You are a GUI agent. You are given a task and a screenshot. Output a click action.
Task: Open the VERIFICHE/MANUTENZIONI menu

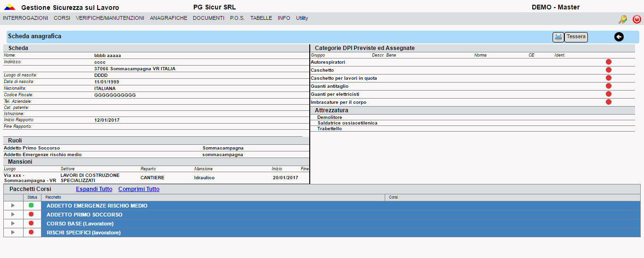pos(110,18)
